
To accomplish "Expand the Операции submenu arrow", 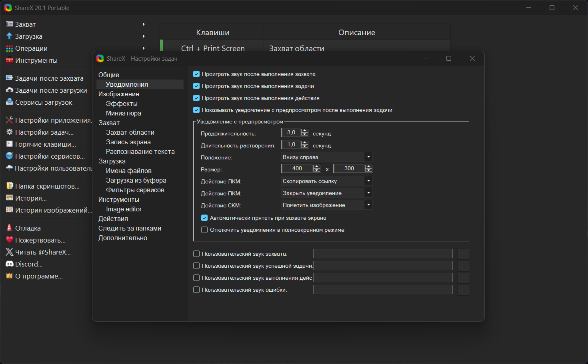I will 144,48.
